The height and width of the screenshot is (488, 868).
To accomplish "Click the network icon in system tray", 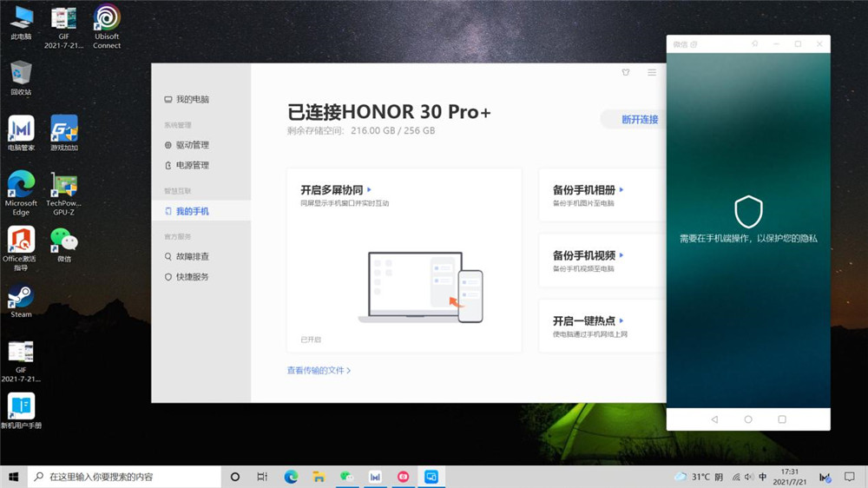I will click(x=736, y=477).
